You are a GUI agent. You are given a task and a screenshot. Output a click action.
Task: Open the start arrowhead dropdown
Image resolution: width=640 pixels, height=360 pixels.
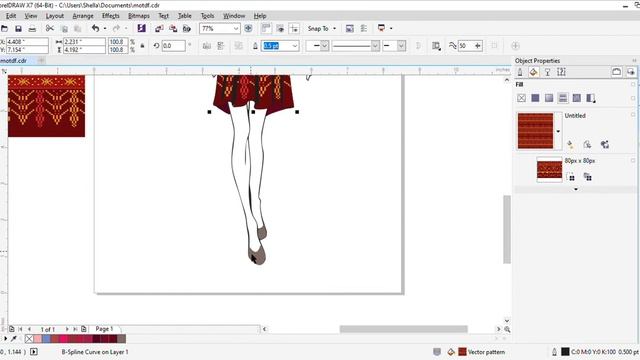click(x=324, y=46)
